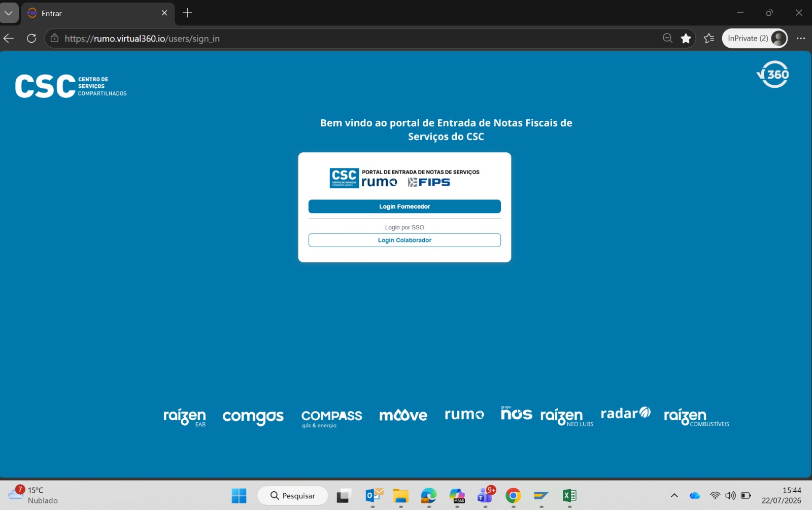
Task: Open the weather widget showing 15°C
Action: click(x=33, y=495)
